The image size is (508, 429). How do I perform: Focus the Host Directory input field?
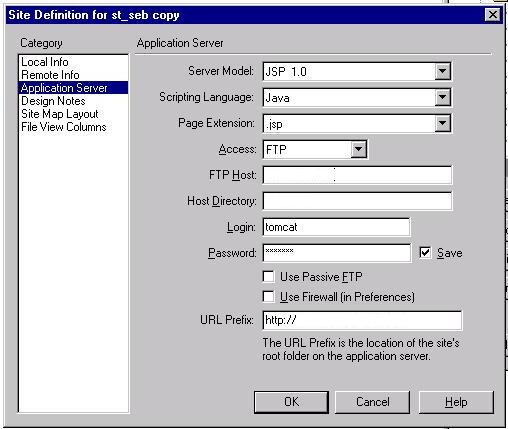(x=357, y=201)
